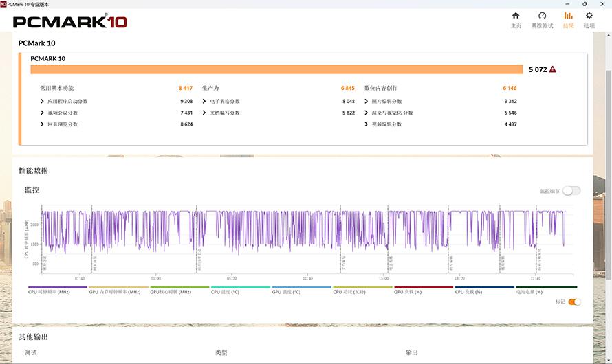Open the 基准测试 benchmarks tab
The height and width of the screenshot is (364, 612).
click(x=542, y=21)
